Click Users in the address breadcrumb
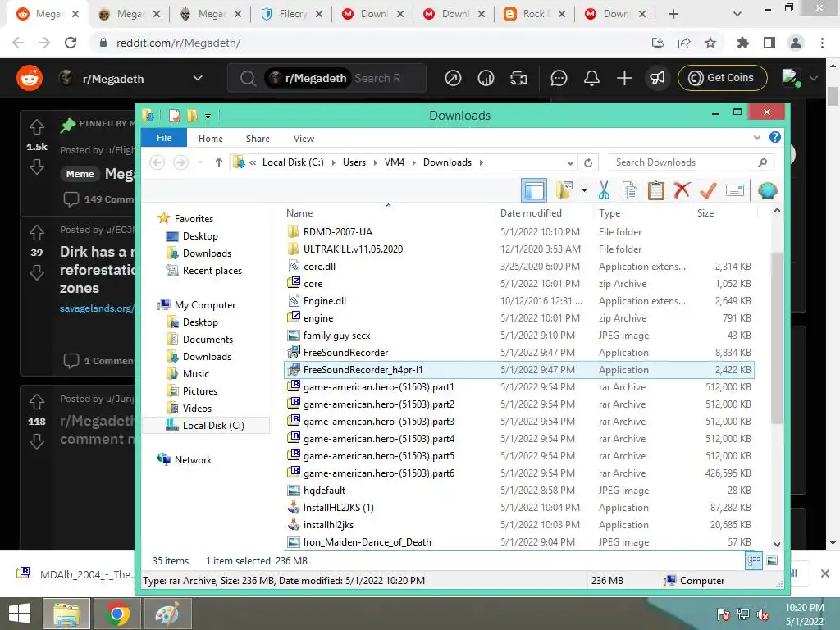Viewport: 840px width, 630px height. point(354,162)
